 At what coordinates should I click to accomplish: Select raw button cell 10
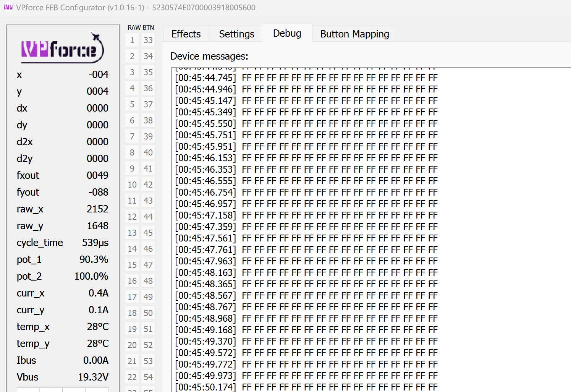click(x=132, y=184)
